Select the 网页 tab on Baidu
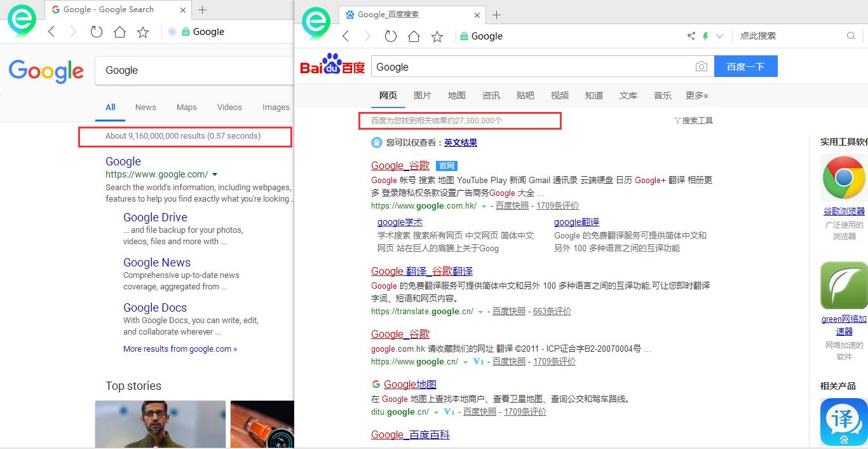Image resolution: width=868 pixels, height=449 pixels. coord(388,95)
